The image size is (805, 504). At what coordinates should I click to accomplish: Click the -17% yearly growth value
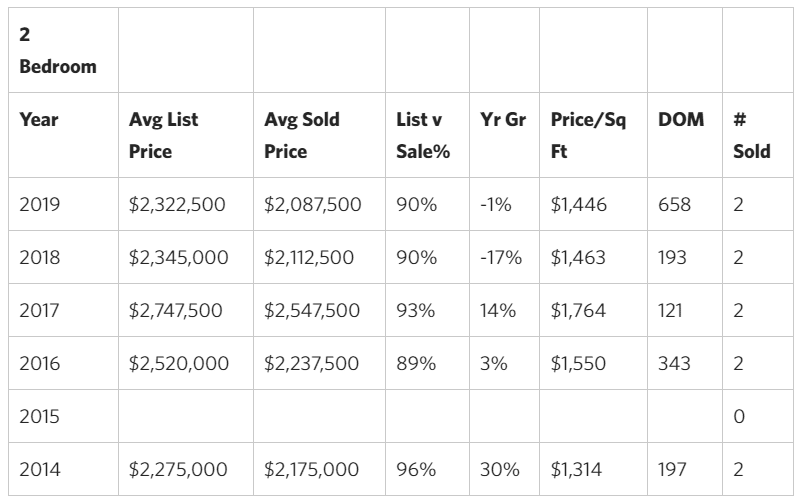click(501, 257)
